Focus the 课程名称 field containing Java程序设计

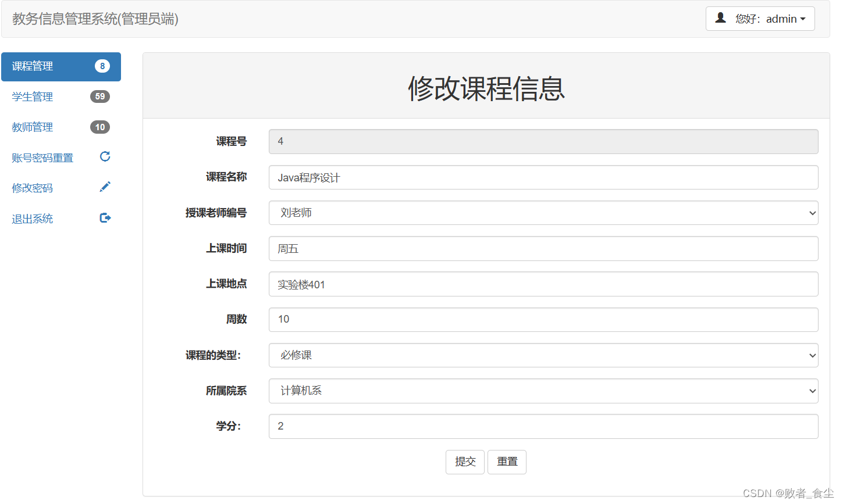(543, 177)
